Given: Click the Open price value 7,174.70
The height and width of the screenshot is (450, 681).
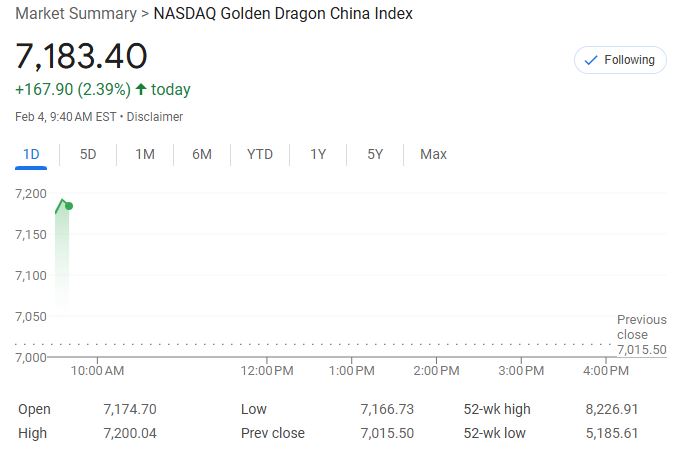Looking at the screenshot, I should tap(130, 409).
